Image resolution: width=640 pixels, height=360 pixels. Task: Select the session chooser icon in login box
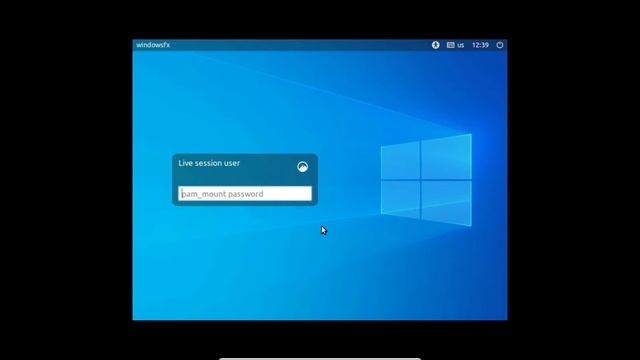tap(302, 167)
